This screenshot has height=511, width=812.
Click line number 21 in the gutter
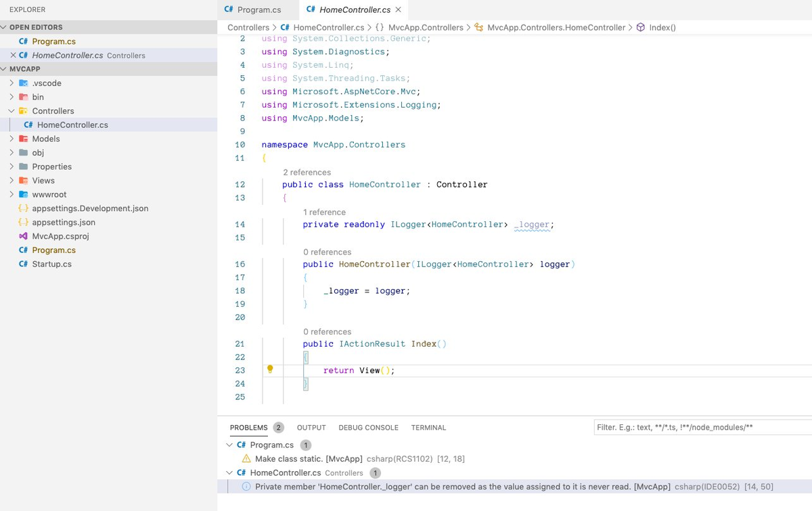click(240, 344)
